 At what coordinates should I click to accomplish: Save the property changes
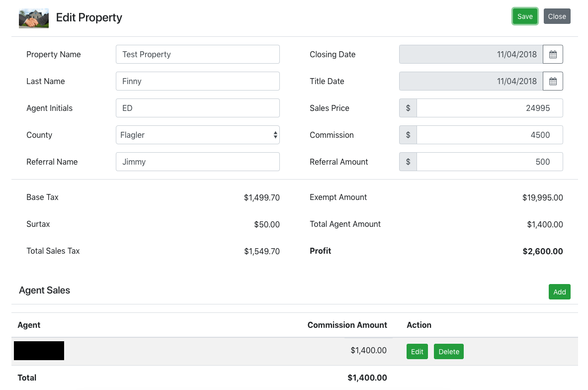click(525, 16)
